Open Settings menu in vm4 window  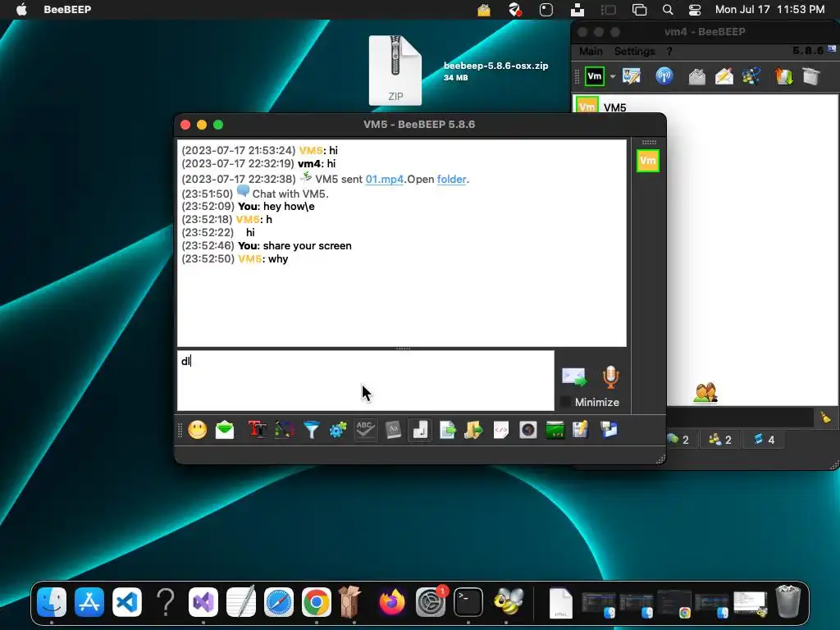click(x=634, y=52)
